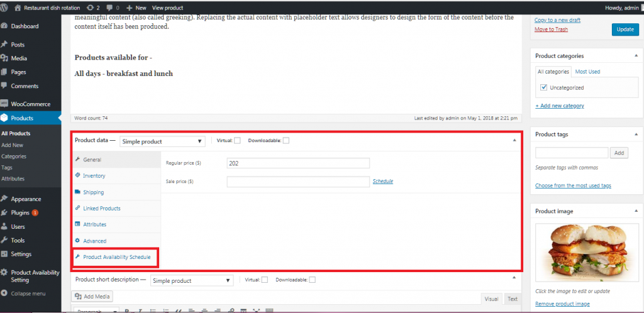
Task: Open Pages sidebar icon
Action: 4,72
